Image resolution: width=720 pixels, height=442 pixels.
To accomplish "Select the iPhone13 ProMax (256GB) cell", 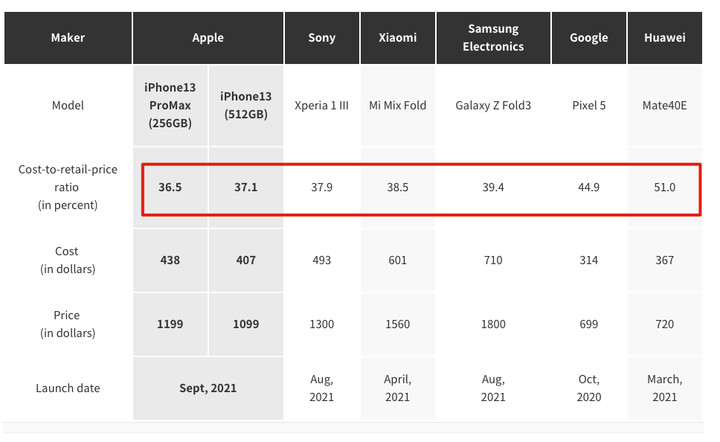I will tap(170, 105).
